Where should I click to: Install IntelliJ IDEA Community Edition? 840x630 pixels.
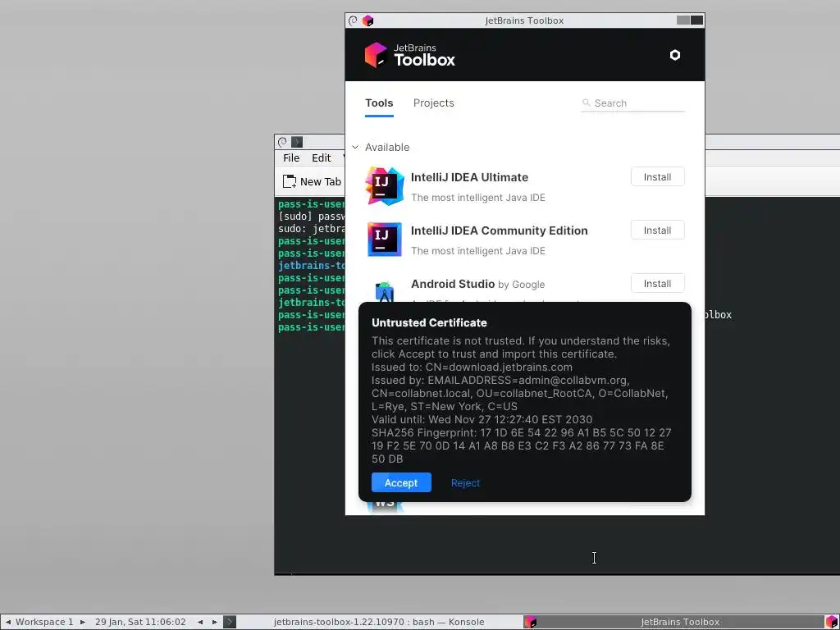tap(657, 231)
